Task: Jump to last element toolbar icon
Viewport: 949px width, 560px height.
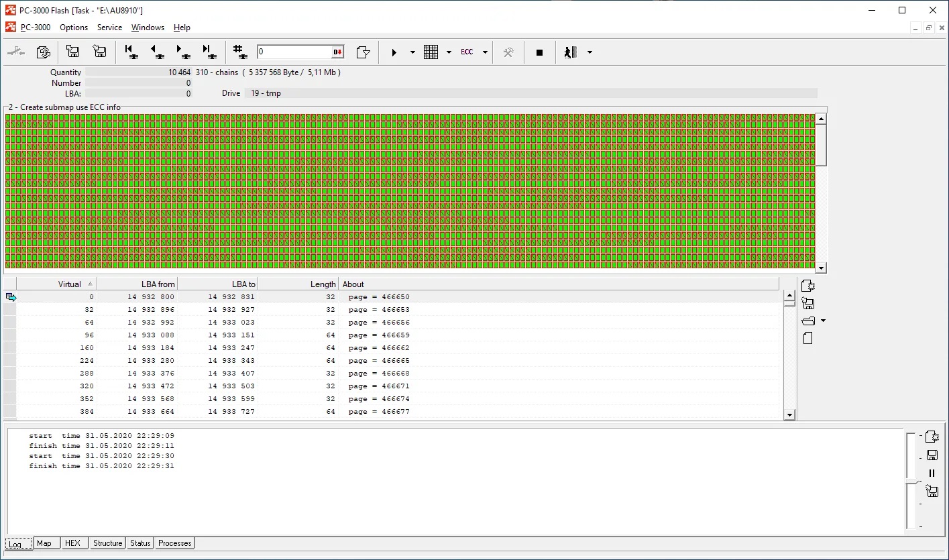Action: (209, 52)
